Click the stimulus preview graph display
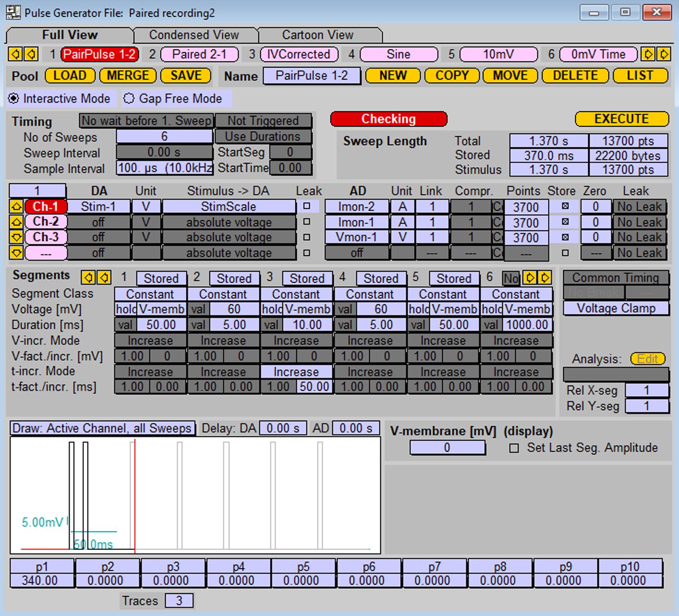Screen dimensions: 679x616 tap(195, 495)
